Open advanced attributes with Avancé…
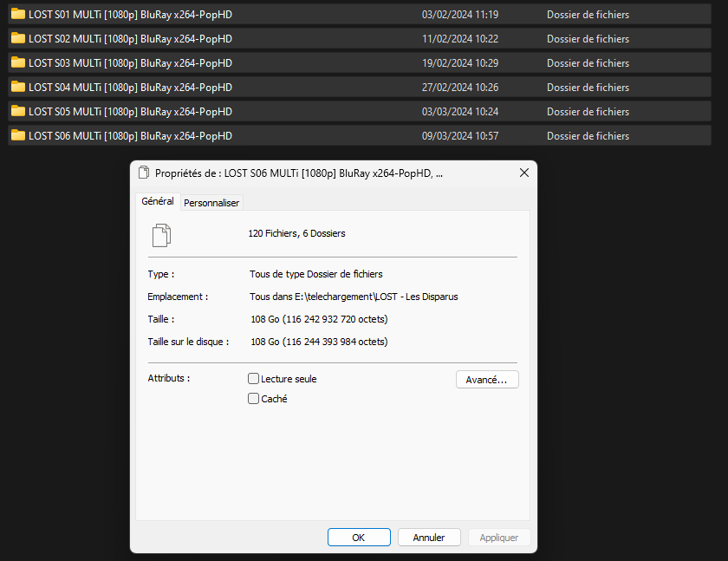 tap(487, 380)
